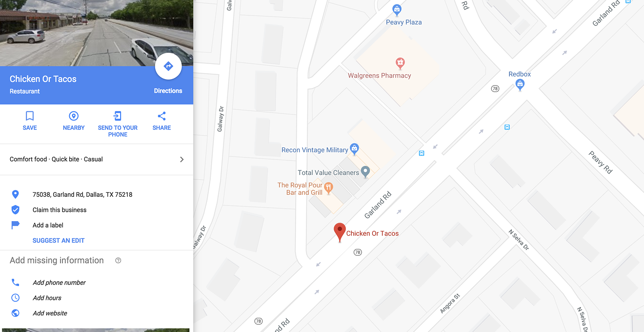The image size is (644, 332).
Task: Click the Redbox shopping marker
Action: pos(520,85)
